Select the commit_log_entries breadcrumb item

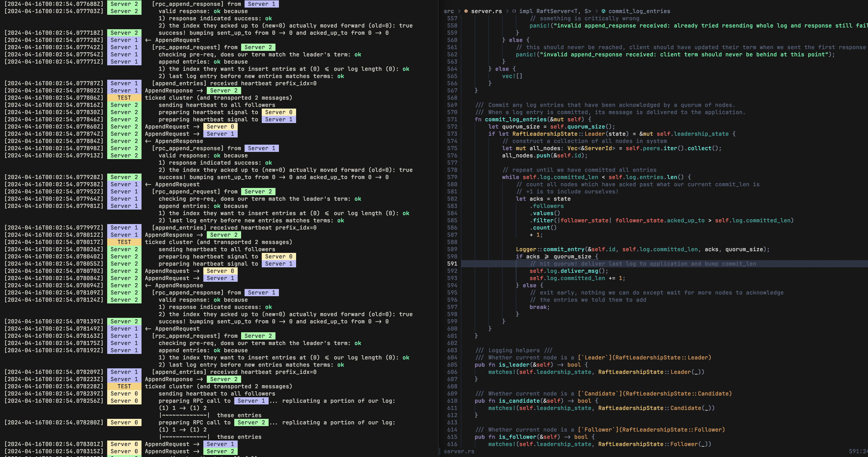(639, 11)
